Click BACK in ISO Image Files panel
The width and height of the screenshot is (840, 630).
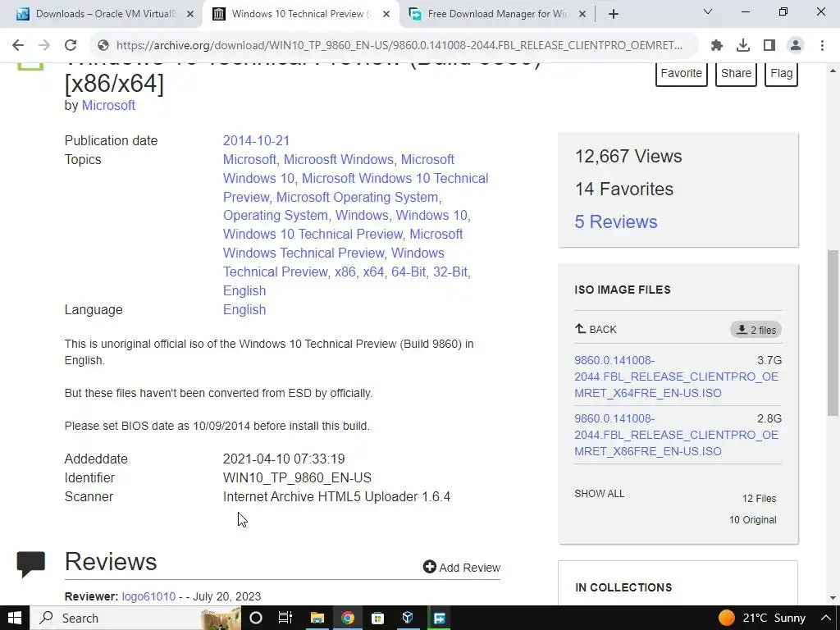tap(596, 330)
